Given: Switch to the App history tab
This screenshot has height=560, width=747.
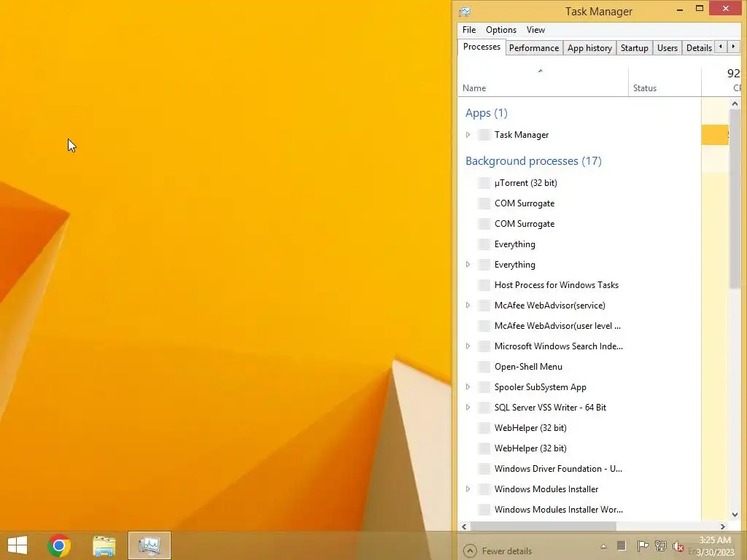Looking at the screenshot, I should pyautogui.click(x=589, y=48).
